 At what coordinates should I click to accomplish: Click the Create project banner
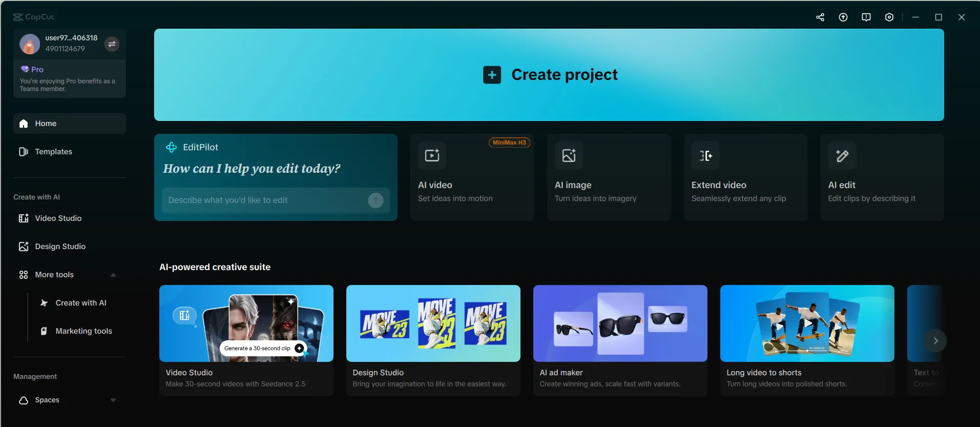point(549,75)
